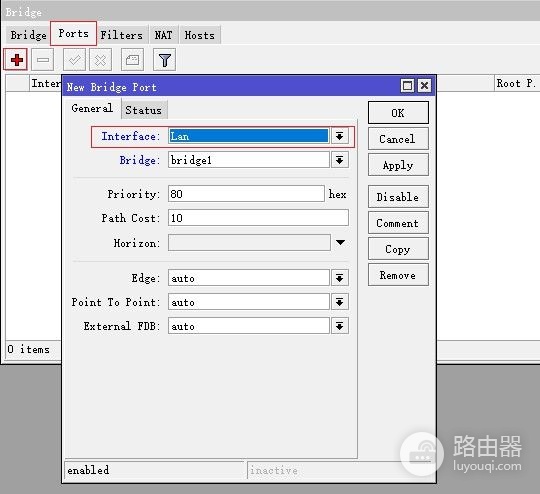540x494 pixels.
Task: Maximize the New Bridge Port dialog
Action: point(407,85)
